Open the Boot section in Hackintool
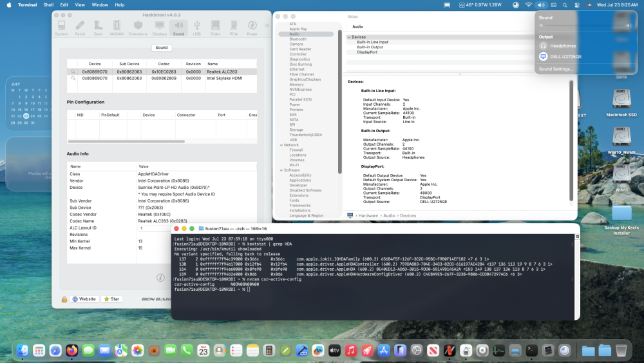This screenshot has height=363, width=644. [x=98, y=28]
